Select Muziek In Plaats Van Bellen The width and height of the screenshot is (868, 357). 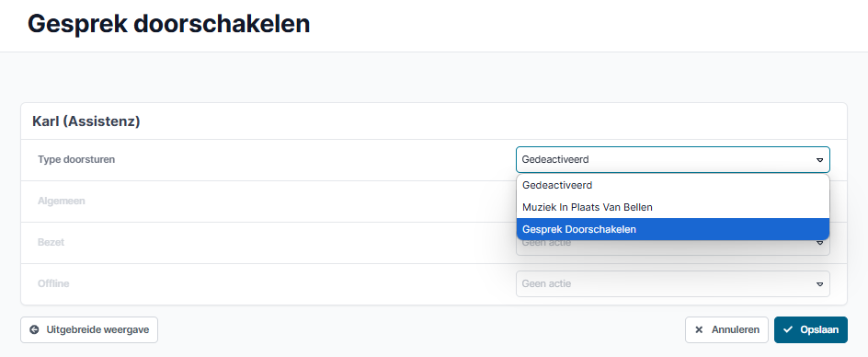point(672,207)
